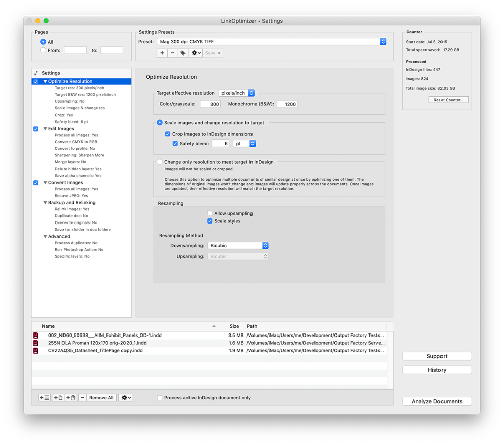Remove selected document with minus icon
The image size is (504, 445).
click(x=82, y=398)
